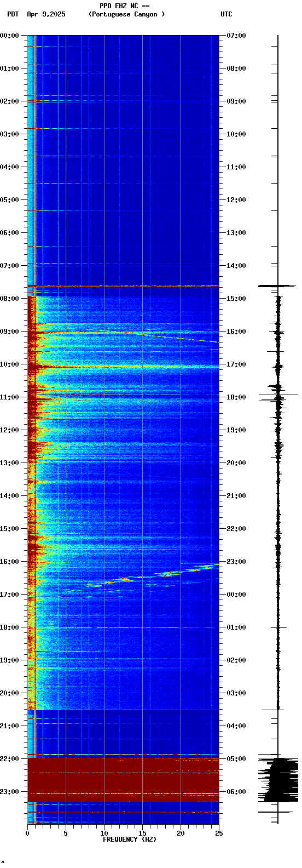The height and width of the screenshot is (868, 302).
Task: Click the PDT '07:00' time label
Action: coord(10,266)
